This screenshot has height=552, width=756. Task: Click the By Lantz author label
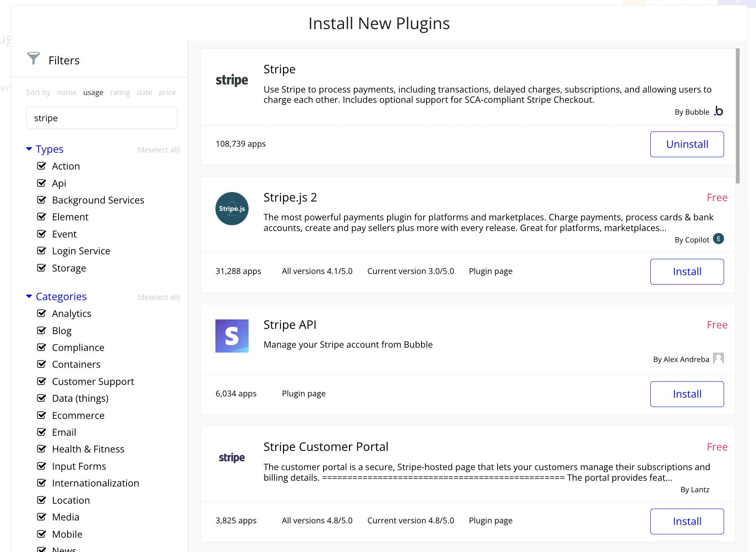pyautogui.click(x=695, y=490)
